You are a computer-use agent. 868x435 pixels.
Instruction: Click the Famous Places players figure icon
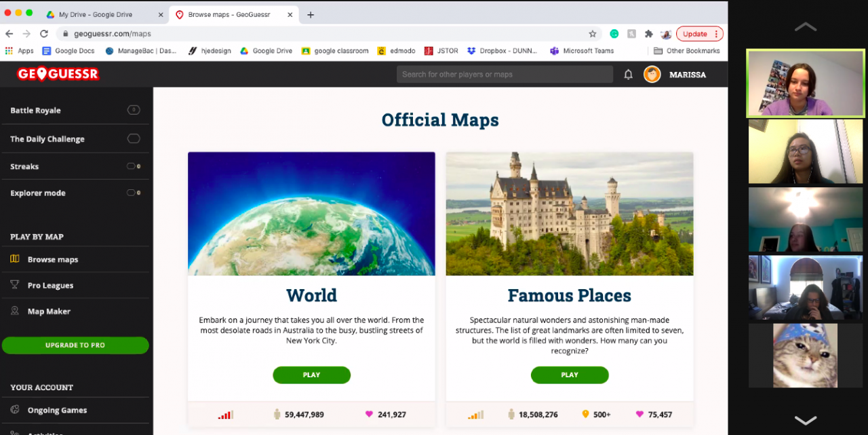coord(511,414)
